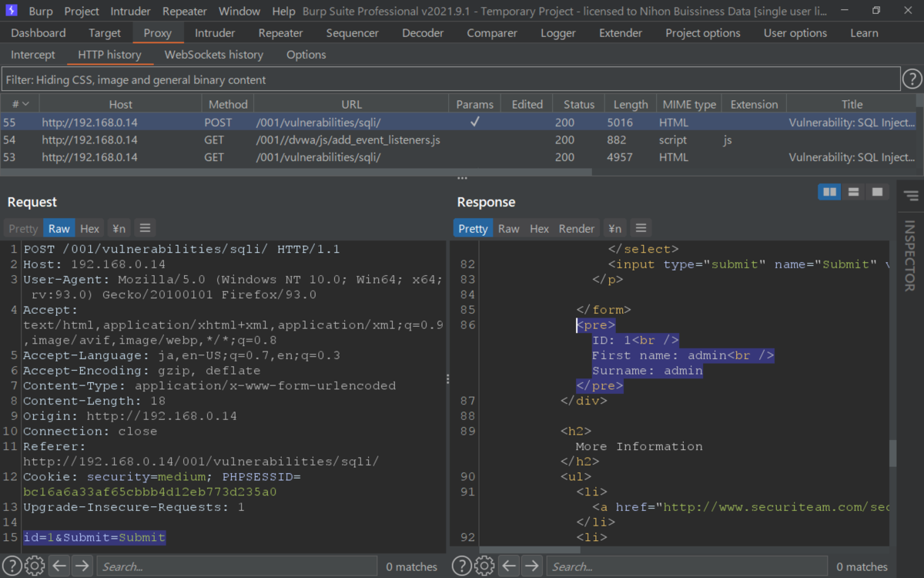Viewport: 924px width, 578px height.
Task: Select Request Pretty view
Action: (x=23, y=228)
